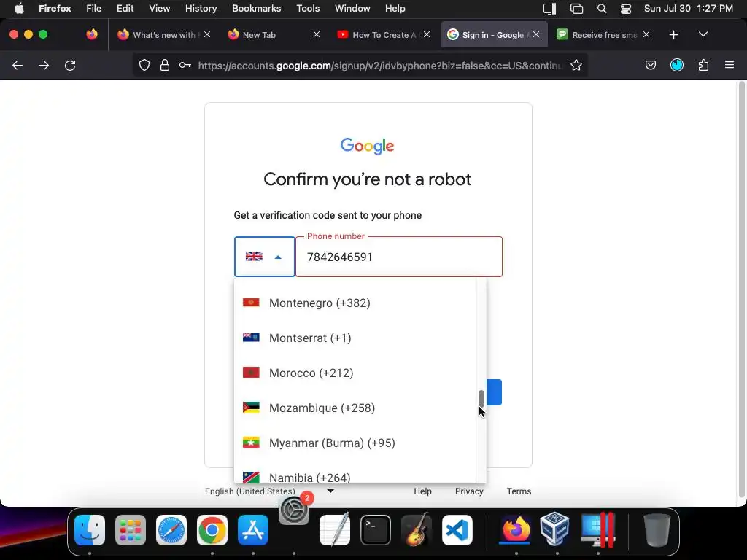Viewport: 747px width, 560px height.
Task: Open the Tools menu
Action: click(x=308, y=8)
